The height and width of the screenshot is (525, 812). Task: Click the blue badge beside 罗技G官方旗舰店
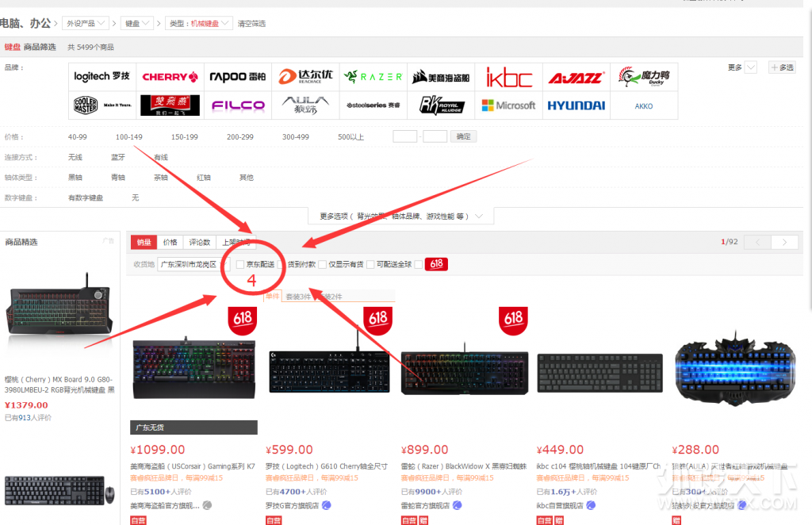326,505
